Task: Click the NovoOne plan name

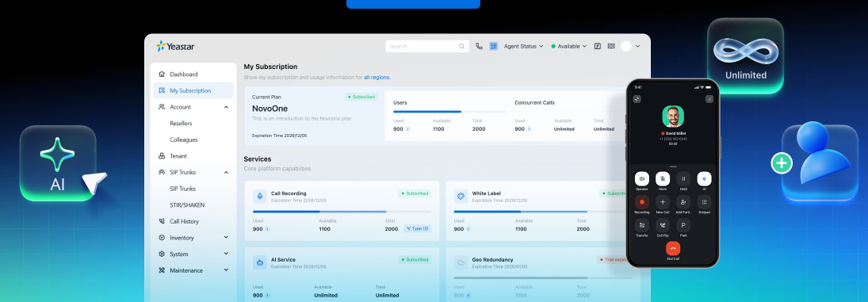Action: coord(270,109)
